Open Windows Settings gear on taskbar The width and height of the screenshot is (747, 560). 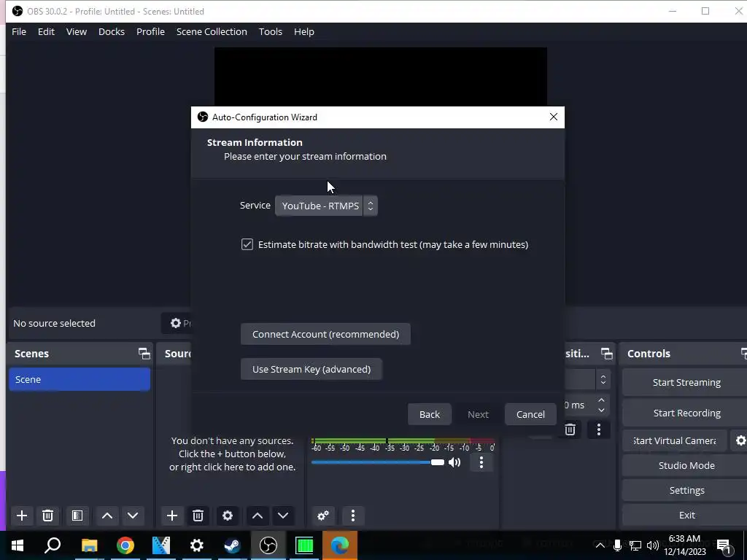197,545
